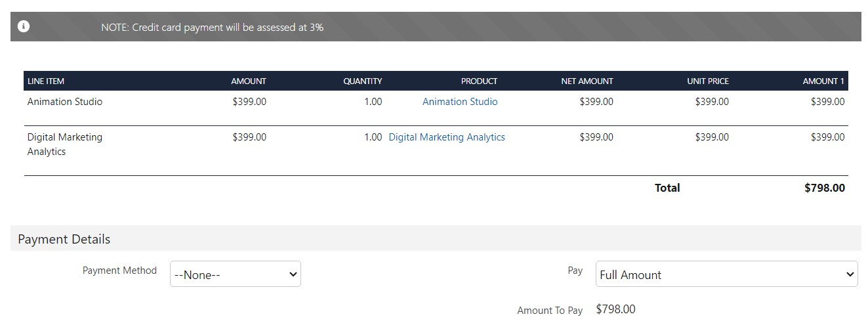Click the Total label in the table
Viewport: 868px width, 325px height.
pyautogui.click(x=667, y=188)
